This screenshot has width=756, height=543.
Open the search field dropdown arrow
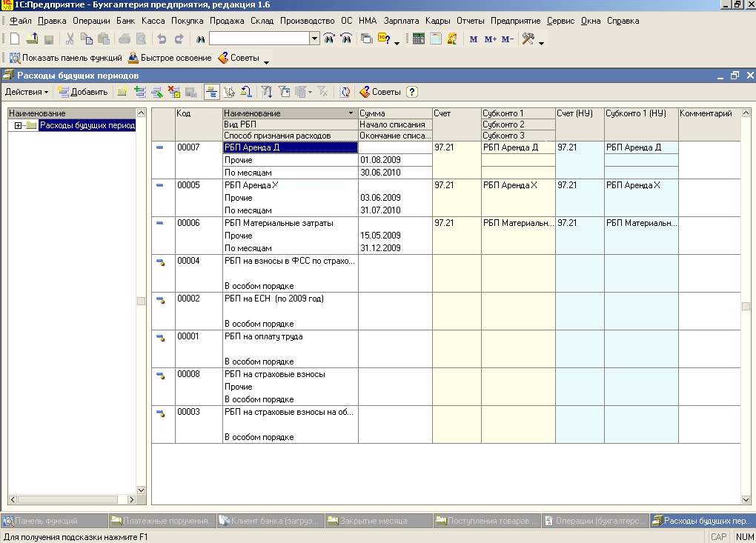pos(314,39)
